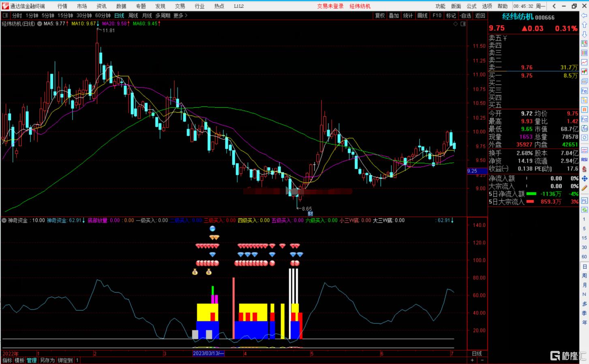
Task: Select the 年 period in the right bottom strip
Action: (584, 323)
